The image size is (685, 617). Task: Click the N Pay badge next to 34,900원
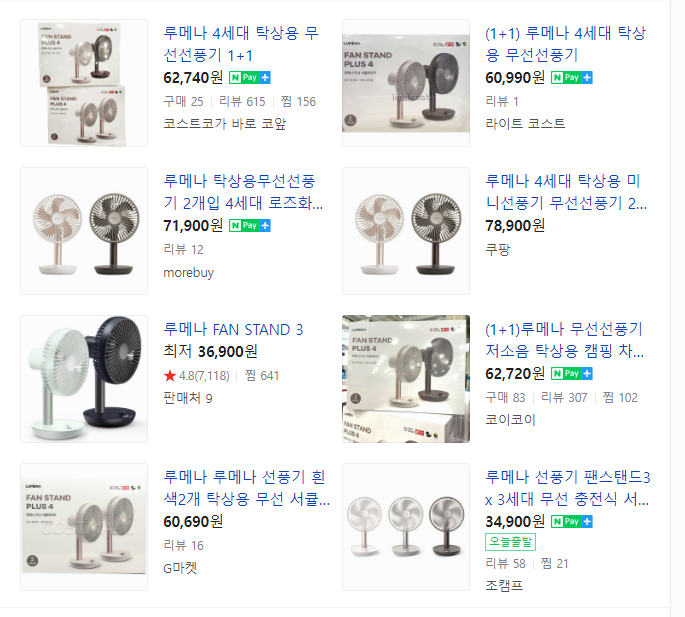click(x=571, y=521)
